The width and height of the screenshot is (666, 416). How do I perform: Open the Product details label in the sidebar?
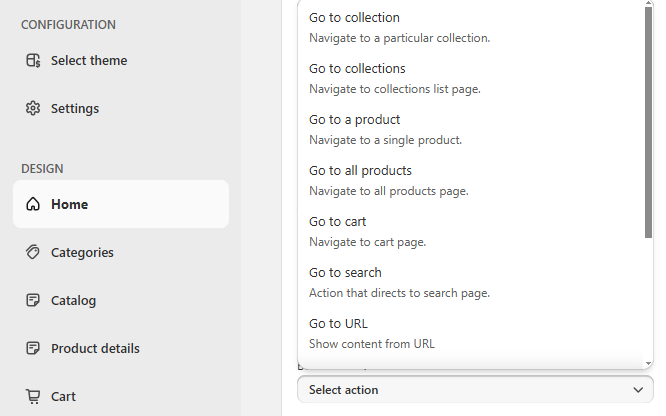[95, 348]
